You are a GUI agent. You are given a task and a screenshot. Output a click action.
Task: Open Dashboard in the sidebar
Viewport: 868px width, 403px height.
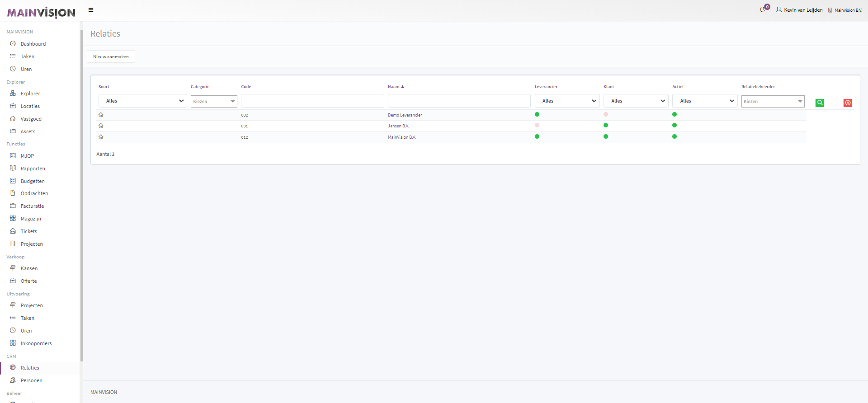pos(33,44)
